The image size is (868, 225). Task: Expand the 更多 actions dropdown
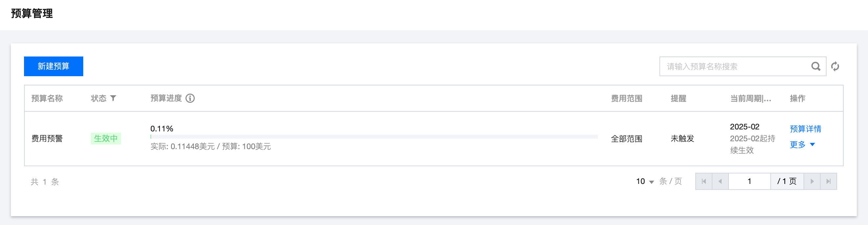[802, 145]
